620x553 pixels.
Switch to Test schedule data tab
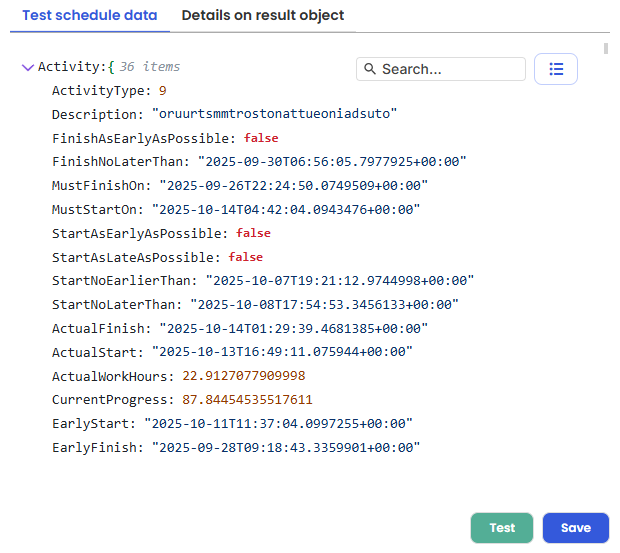pos(90,15)
